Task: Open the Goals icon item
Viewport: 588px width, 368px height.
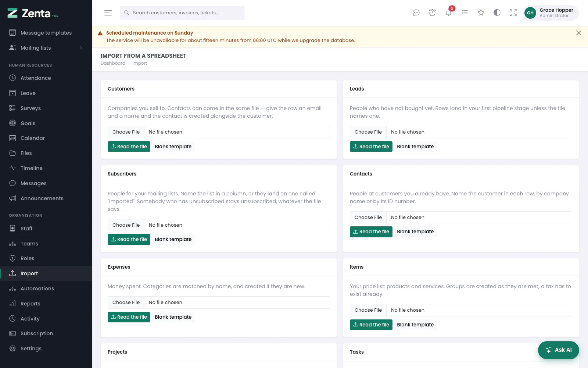Action: point(46,123)
